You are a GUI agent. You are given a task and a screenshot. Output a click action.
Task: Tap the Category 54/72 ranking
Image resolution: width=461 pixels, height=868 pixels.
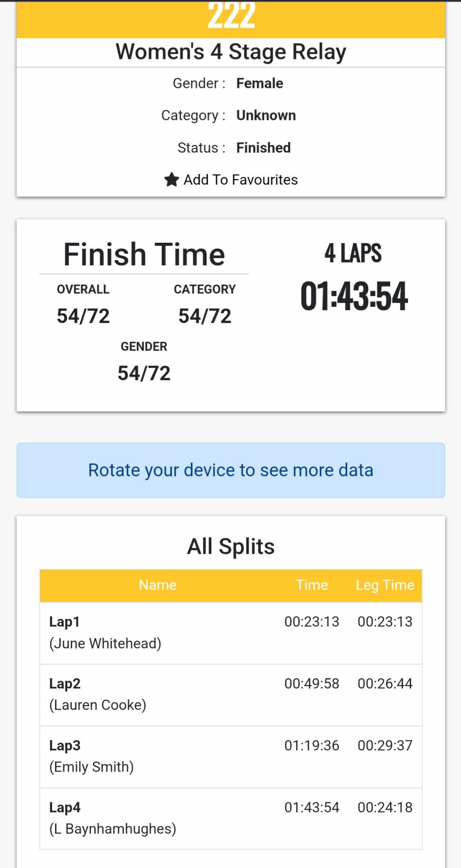205,316
